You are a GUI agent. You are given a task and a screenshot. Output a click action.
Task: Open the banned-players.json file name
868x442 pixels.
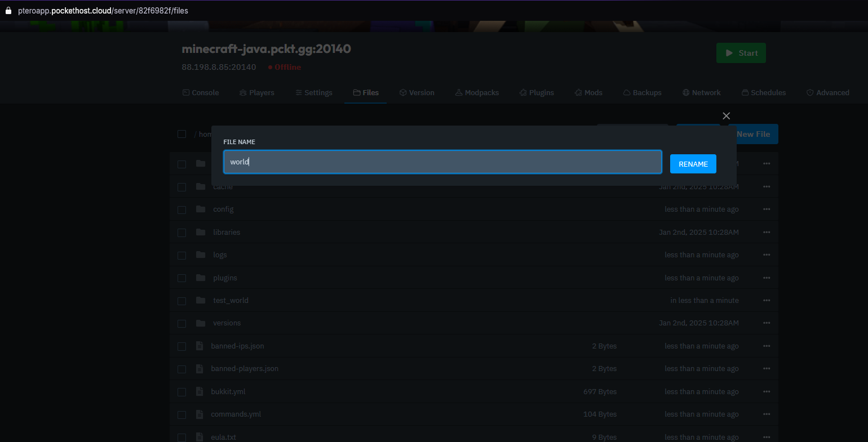(245, 369)
